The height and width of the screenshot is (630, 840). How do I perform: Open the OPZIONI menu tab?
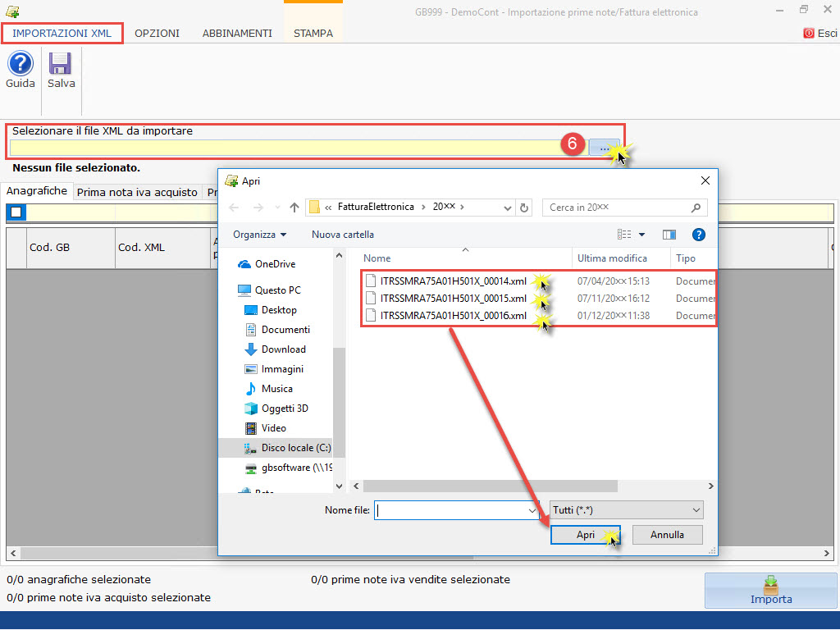[x=157, y=34]
